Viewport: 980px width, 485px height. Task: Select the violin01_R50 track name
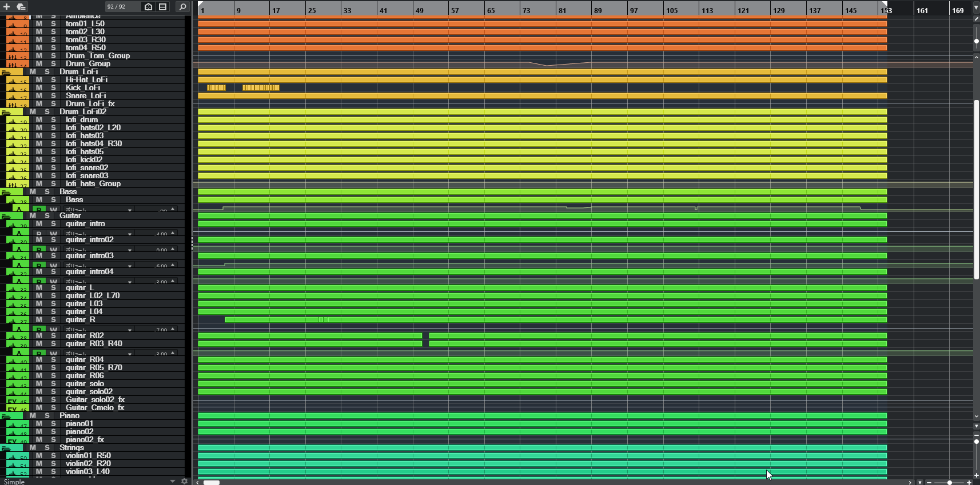(x=88, y=456)
